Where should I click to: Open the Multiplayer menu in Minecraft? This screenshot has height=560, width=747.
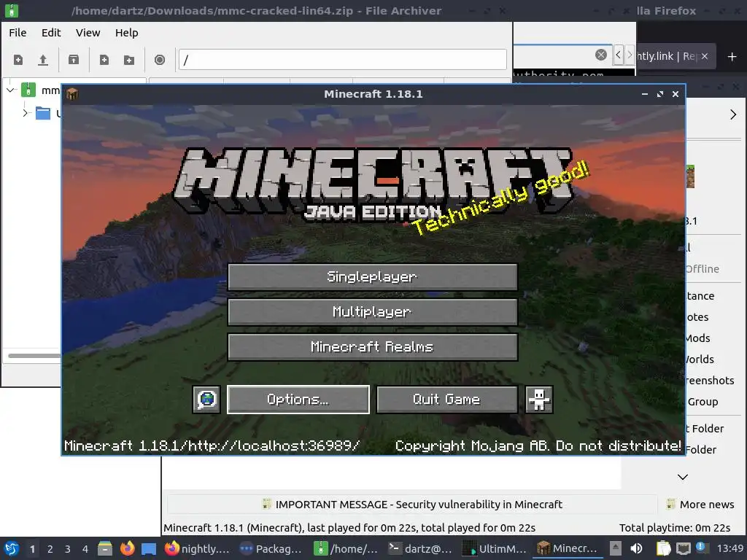pos(373,312)
